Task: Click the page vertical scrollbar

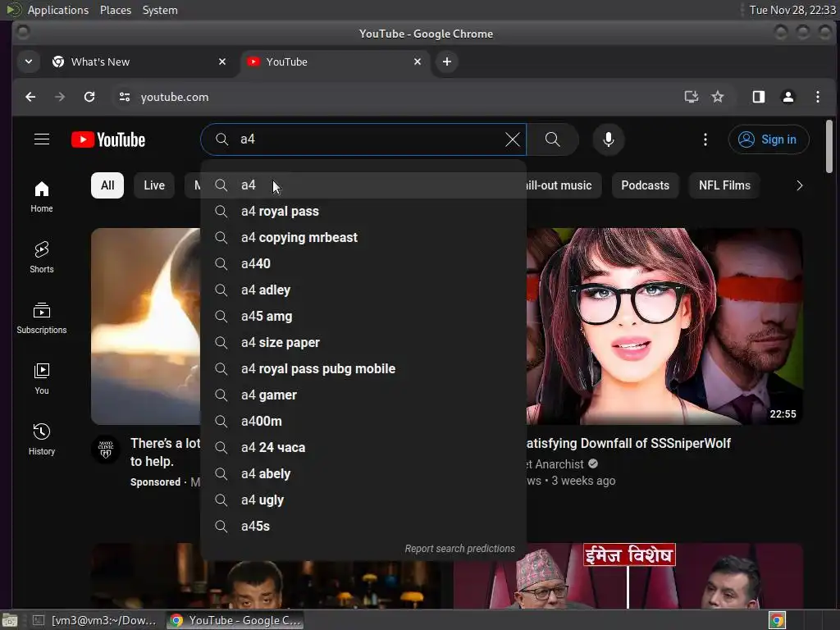Action: pos(829,146)
